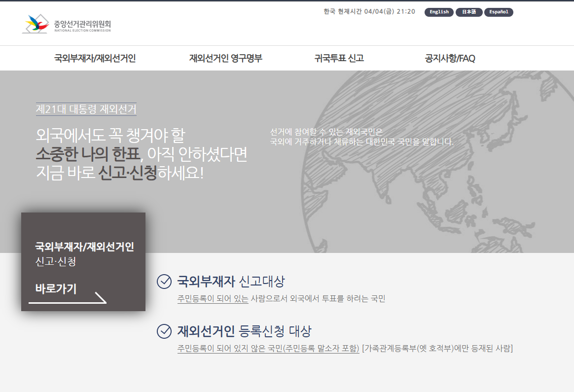Click the underlined 주민등록이 되어 있지 않은 국민 text
574x392 pixels.
pyautogui.click(x=268, y=349)
